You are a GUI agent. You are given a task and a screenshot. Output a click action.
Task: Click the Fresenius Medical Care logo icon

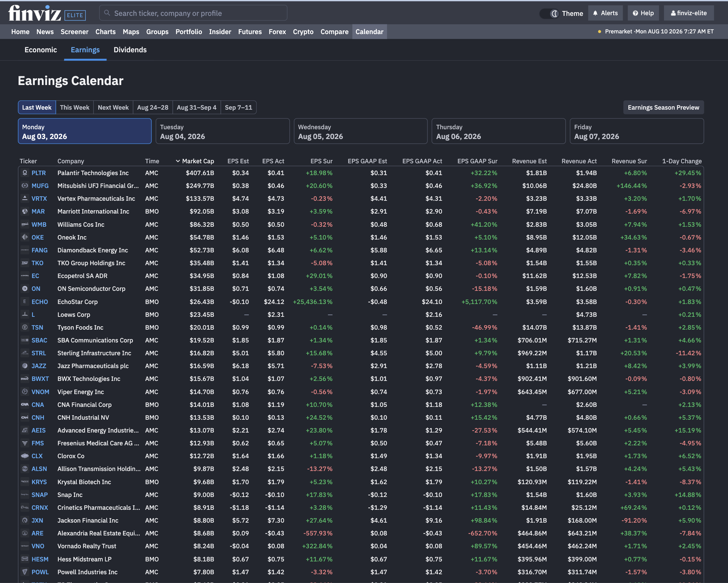(x=25, y=443)
